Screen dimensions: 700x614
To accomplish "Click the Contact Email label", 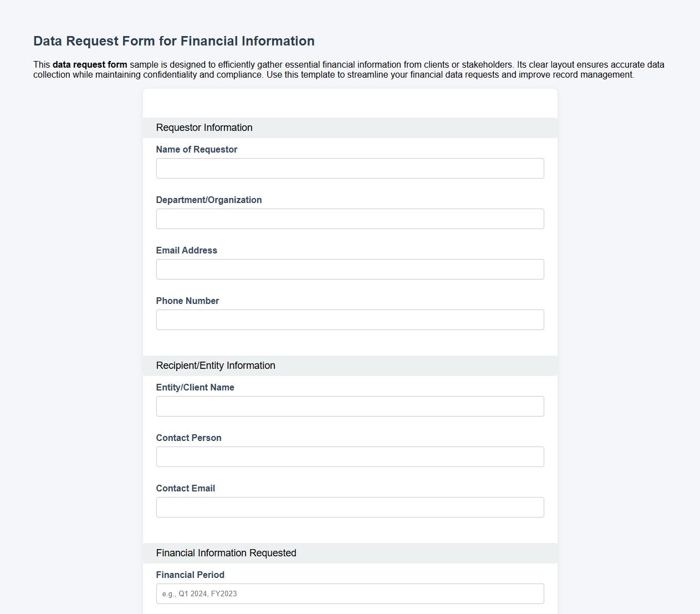I will pyautogui.click(x=186, y=488).
